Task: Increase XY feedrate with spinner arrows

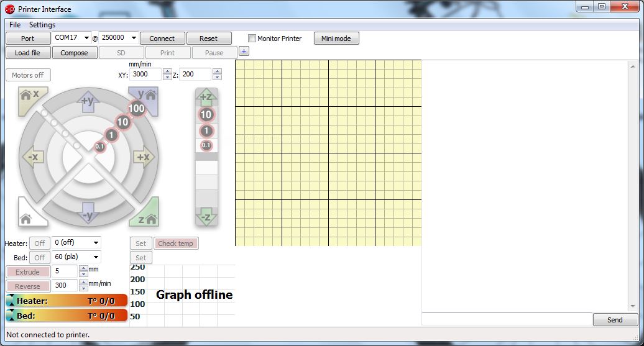Action: click(x=167, y=72)
